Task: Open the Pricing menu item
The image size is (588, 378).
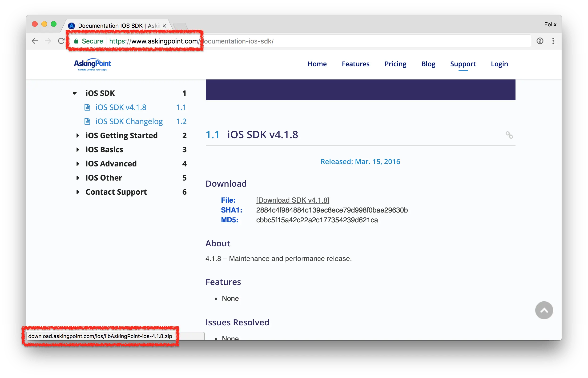Action: [x=395, y=64]
